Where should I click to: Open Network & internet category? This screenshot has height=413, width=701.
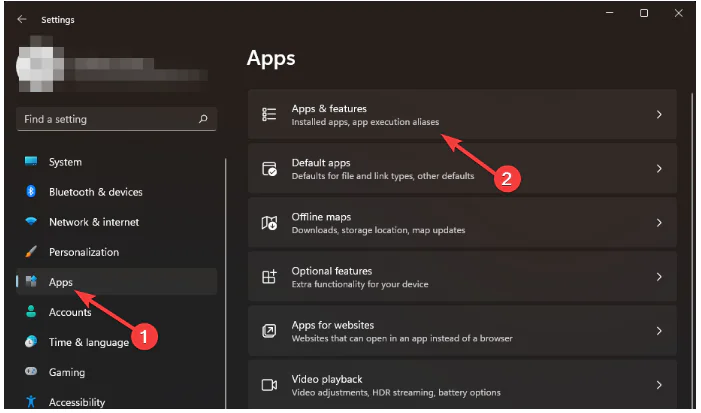point(117,222)
